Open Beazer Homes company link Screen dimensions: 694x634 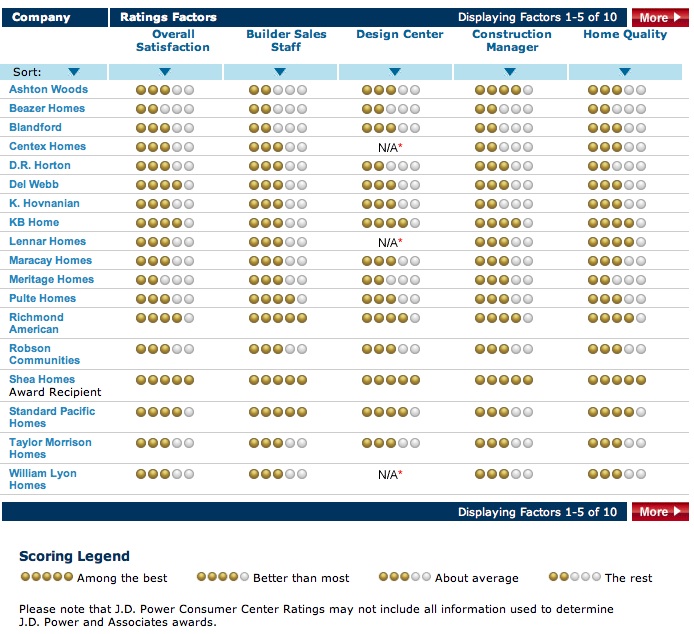coord(47,108)
